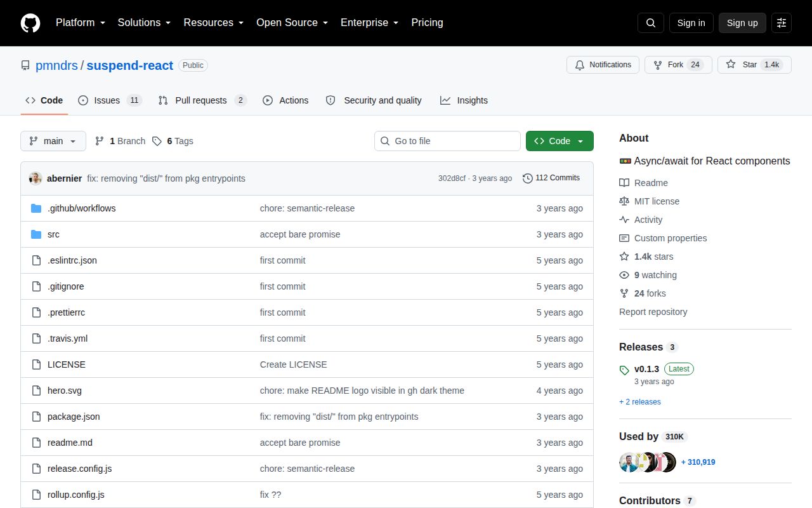Click the Custom properties note icon
This screenshot has width=812, height=508.
pos(624,238)
